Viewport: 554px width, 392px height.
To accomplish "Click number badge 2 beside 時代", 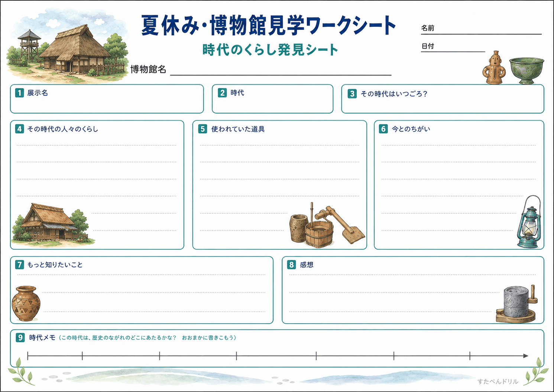I will pos(222,93).
